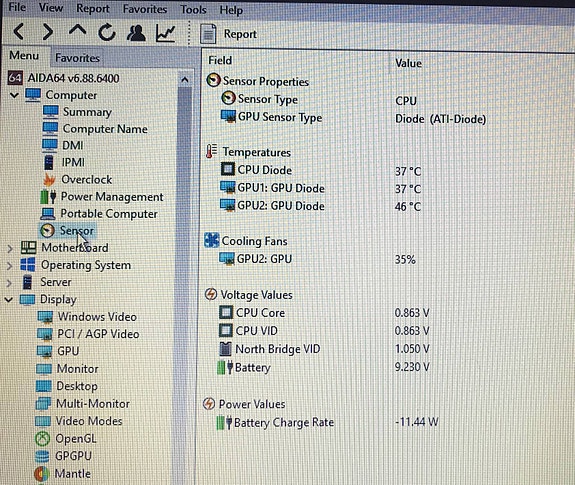The image size is (575, 485).
Task: Go up one level with Up arrow
Action: (x=77, y=30)
